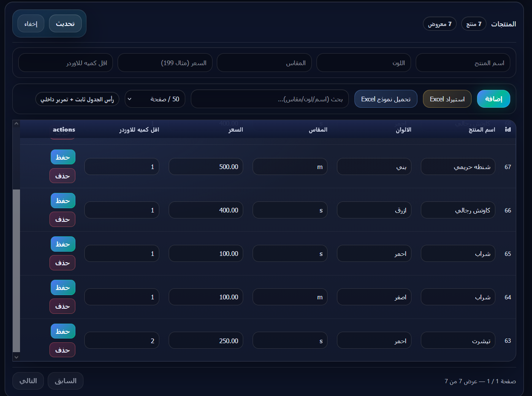Click السابق pagination button
This screenshot has height=396, width=532.
point(65,381)
